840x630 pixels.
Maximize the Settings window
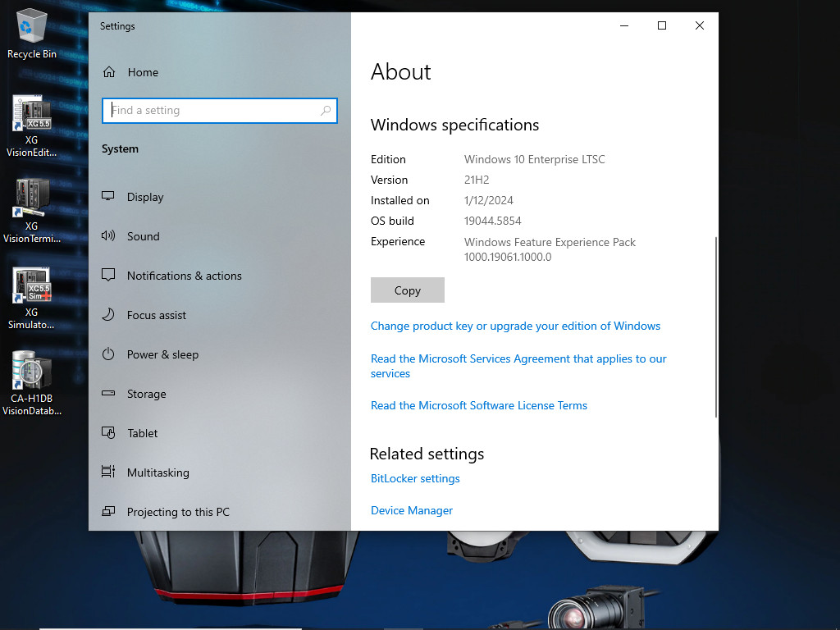pyautogui.click(x=662, y=25)
